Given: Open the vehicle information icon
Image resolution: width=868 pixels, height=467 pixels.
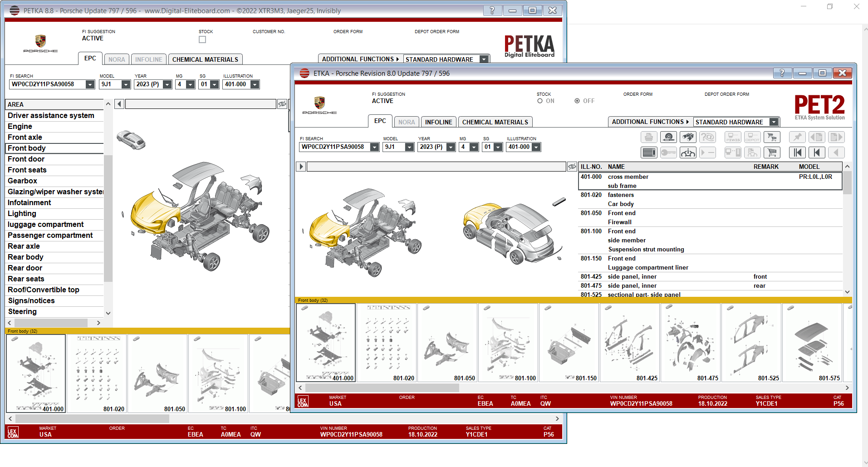Looking at the screenshot, I should [688, 152].
